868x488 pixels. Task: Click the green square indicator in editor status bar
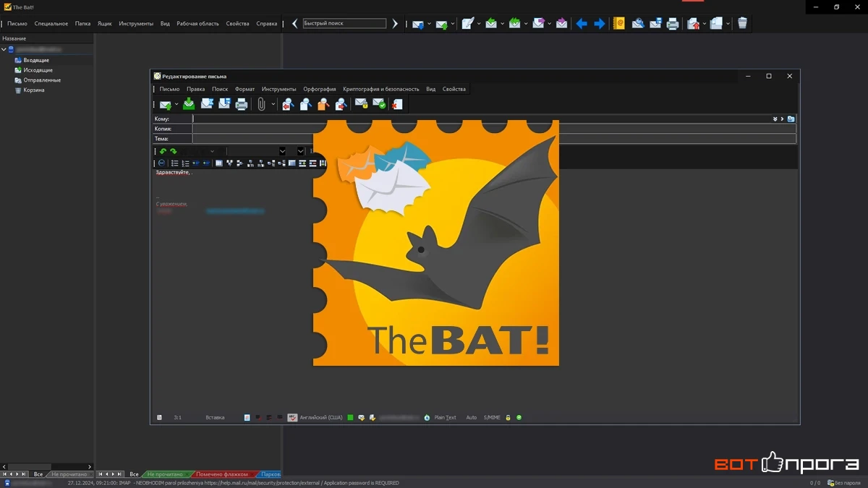(350, 418)
